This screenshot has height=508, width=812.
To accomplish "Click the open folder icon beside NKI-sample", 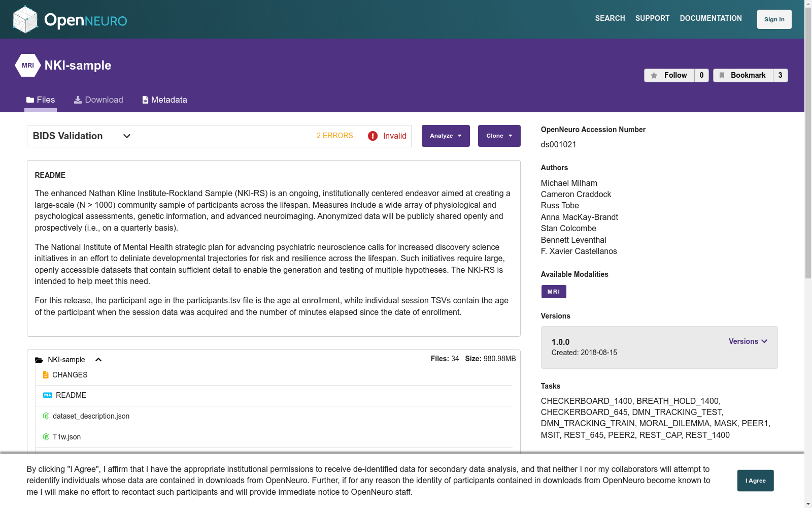I will click(x=39, y=360).
